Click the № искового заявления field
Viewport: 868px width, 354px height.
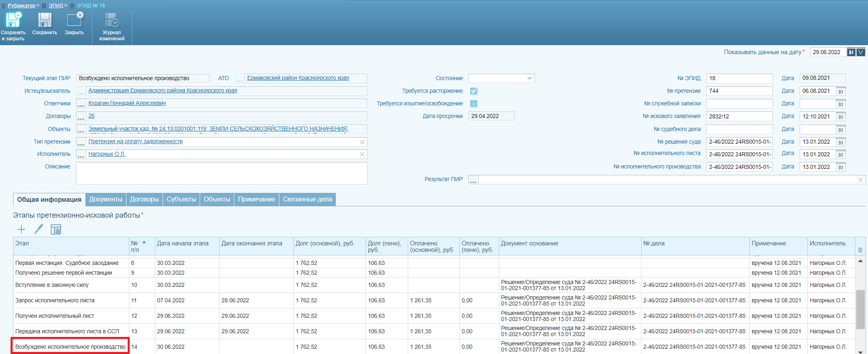pyautogui.click(x=739, y=116)
